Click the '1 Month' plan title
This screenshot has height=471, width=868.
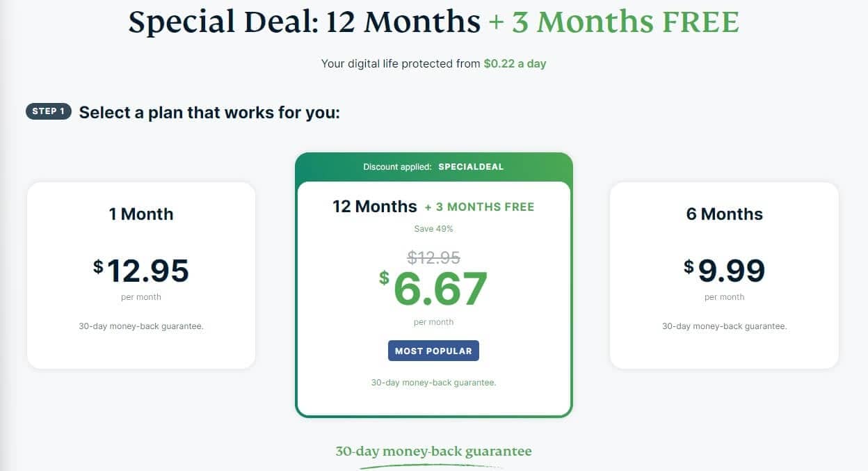[141, 214]
